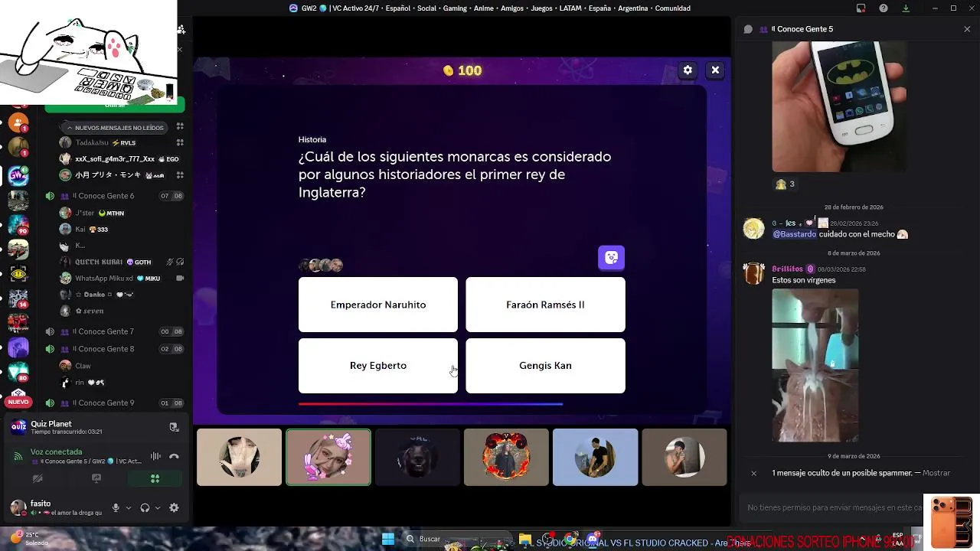
Task: Answer with Emperador Naruhito
Action: (378, 305)
